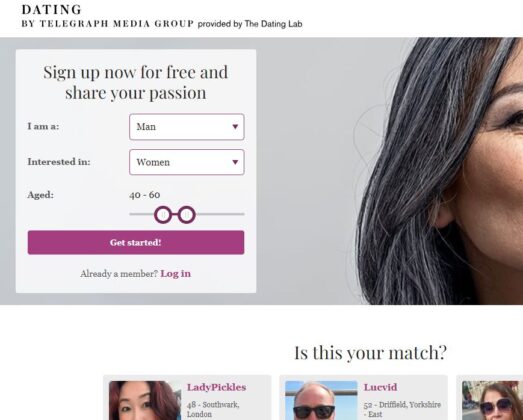Image resolution: width=523 pixels, height=420 pixels.
Task: Click the Get started! button
Action: tap(136, 243)
